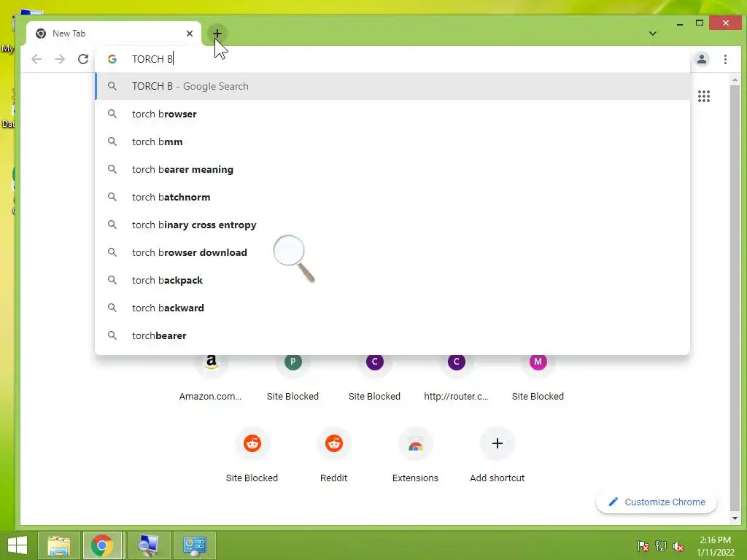The height and width of the screenshot is (560, 747).
Task: Open Site Blocked shortcut left of Reddit
Action: point(252,455)
